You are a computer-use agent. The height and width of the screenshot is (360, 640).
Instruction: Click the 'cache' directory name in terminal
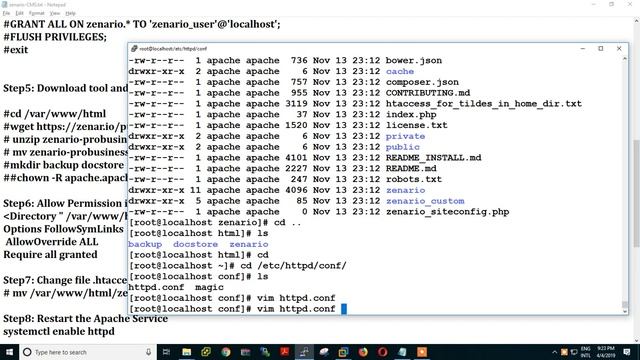pos(400,71)
